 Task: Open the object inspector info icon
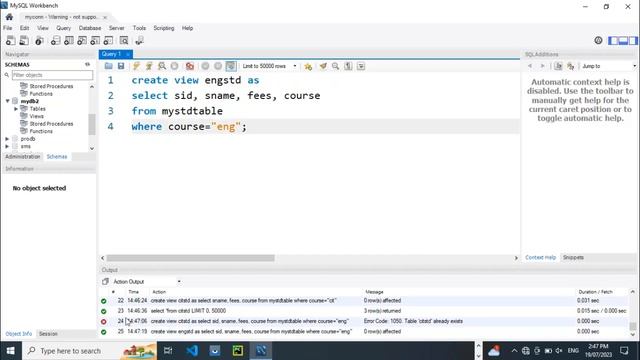coord(39,40)
